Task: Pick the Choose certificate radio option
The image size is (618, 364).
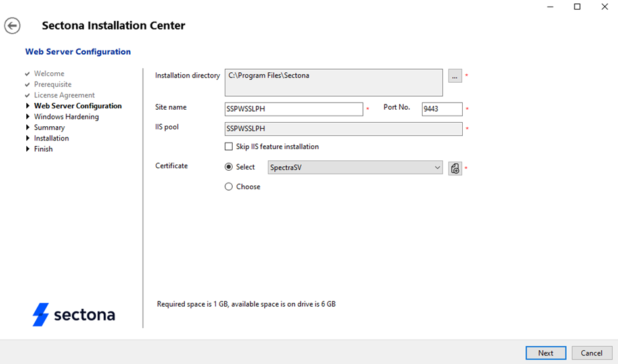Action: point(229,187)
